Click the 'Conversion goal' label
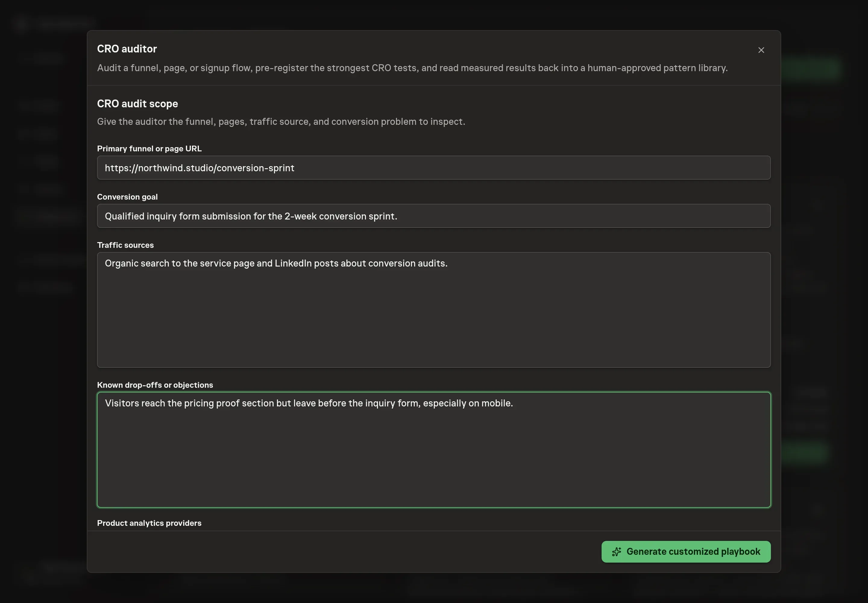 coord(127,197)
